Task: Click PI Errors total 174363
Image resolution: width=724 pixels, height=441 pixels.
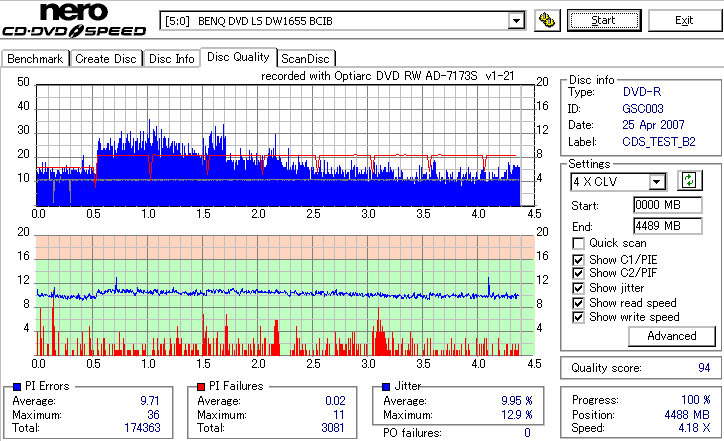Action: (142, 428)
